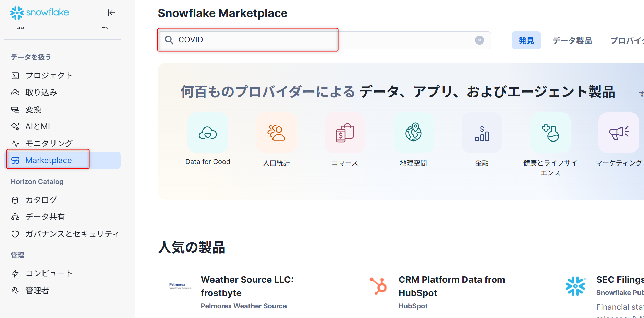This screenshot has width=644, height=318.
Task: Click the Ingestion (取り込み) cloud icon
Action: pos(15,93)
